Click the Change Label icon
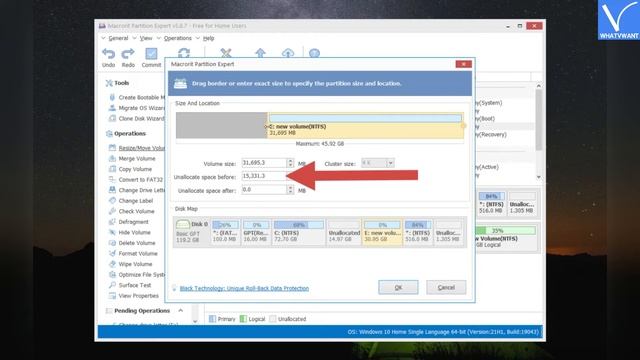Image resolution: width=640 pixels, height=360 pixels. [112, 201]
